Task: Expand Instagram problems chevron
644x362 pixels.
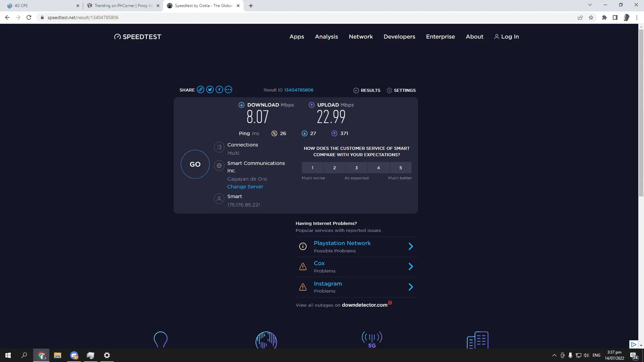Action: coord(411,287)
